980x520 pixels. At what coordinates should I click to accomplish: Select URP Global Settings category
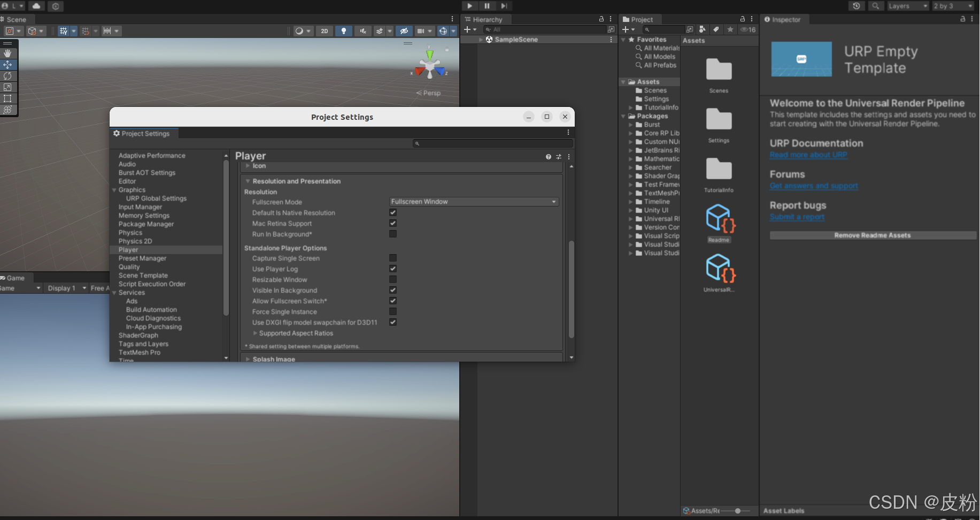coord(156,198)
